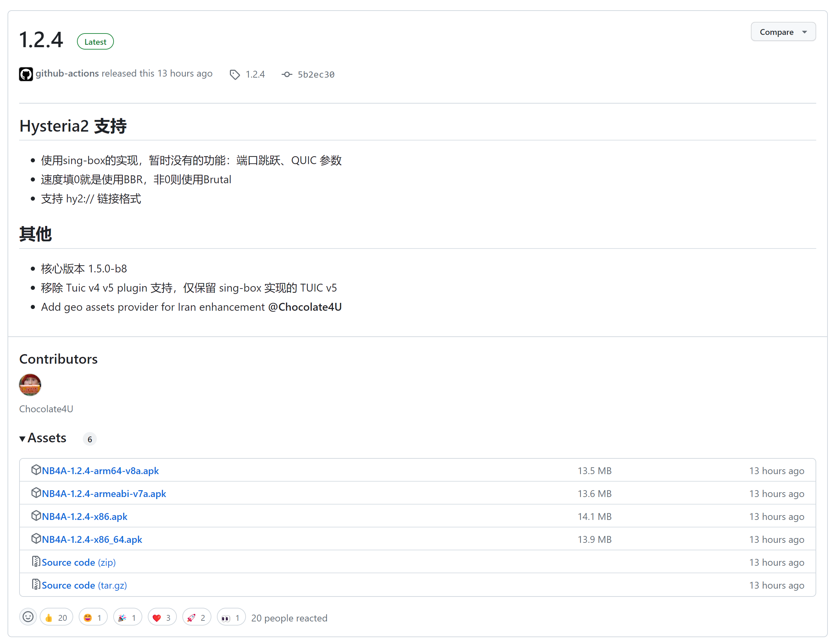Click timestamp on the Source code (tar.gz) row

[x=777, y=585]
